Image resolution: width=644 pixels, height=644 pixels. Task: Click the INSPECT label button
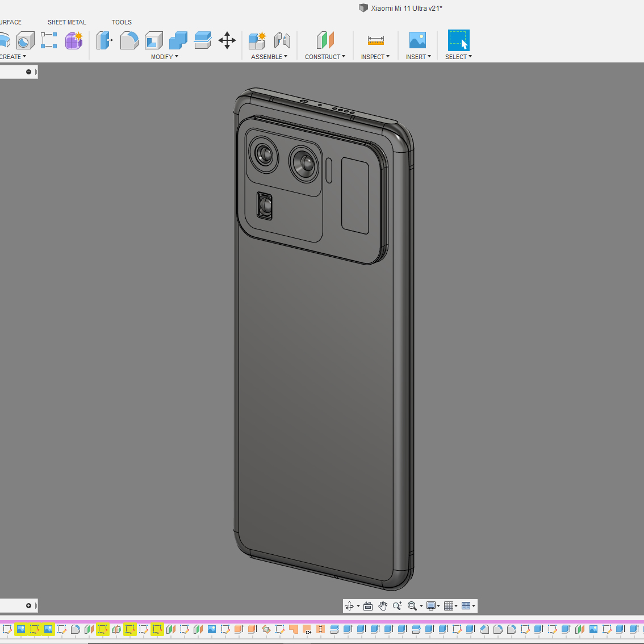[375, 57]
